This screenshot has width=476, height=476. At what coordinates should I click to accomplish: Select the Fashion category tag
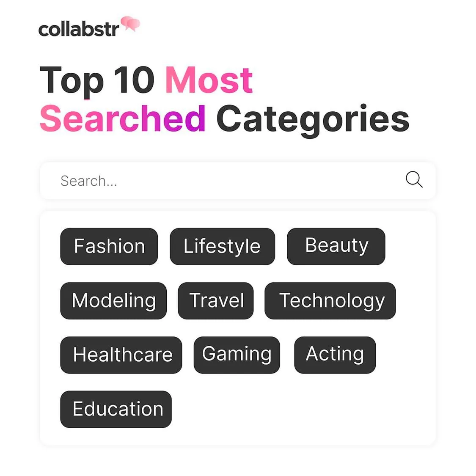[109, 246]
